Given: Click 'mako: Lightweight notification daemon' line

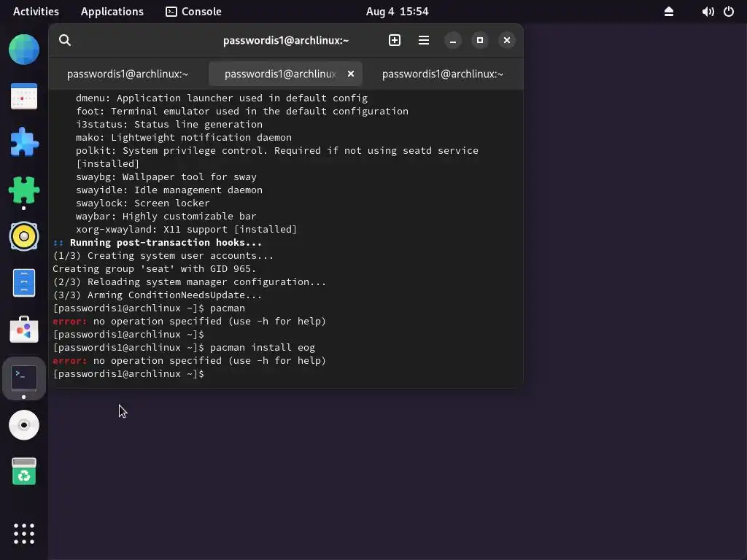Looking at the screenshot, I should (x=183, y=138).
